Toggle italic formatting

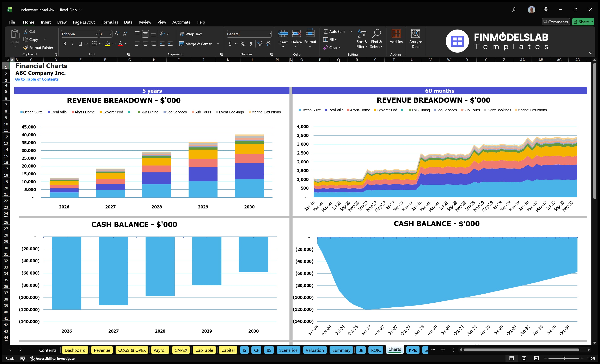72,44
